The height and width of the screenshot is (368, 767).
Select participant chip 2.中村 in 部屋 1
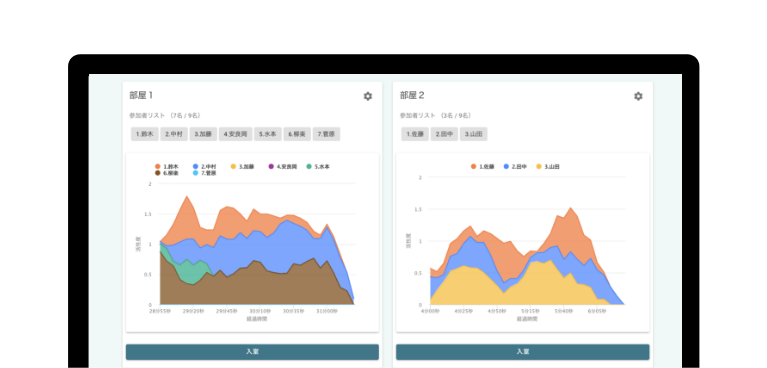point(174,134)
